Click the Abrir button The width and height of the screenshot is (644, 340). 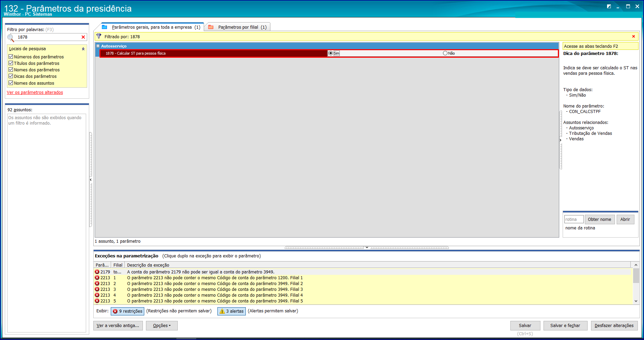[x=625, y=219]
